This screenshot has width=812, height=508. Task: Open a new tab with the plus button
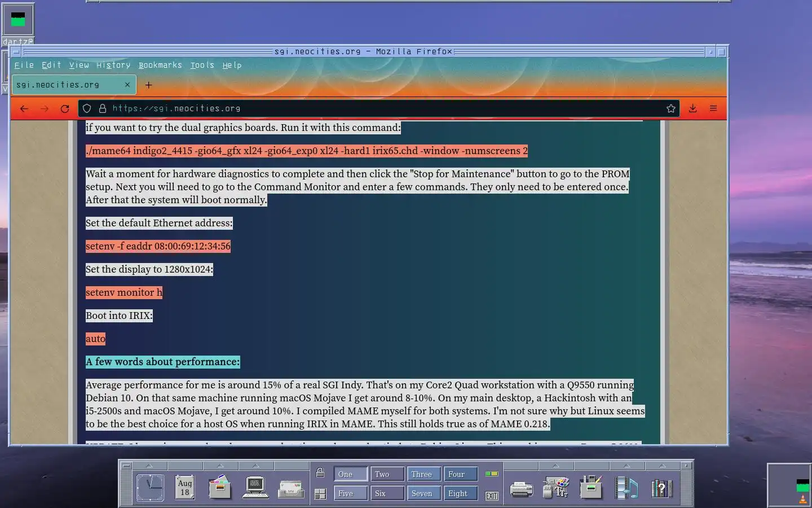pos(149,85)
